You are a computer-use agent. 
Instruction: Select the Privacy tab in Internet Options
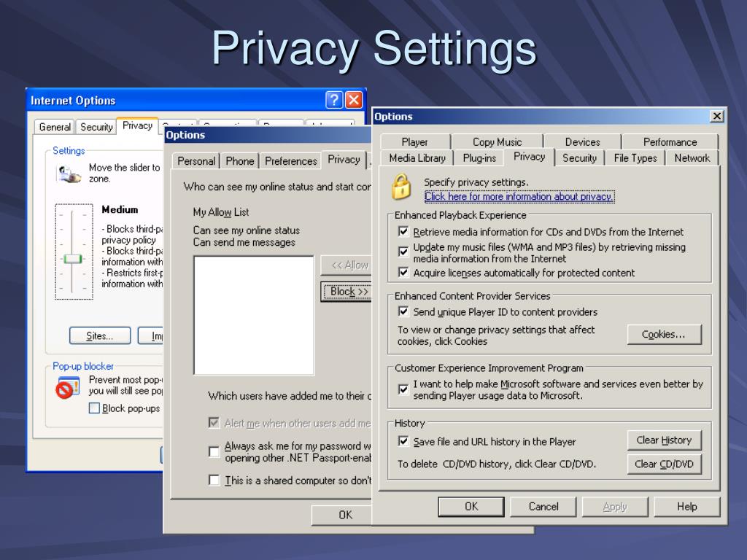[x=137, y=125]
